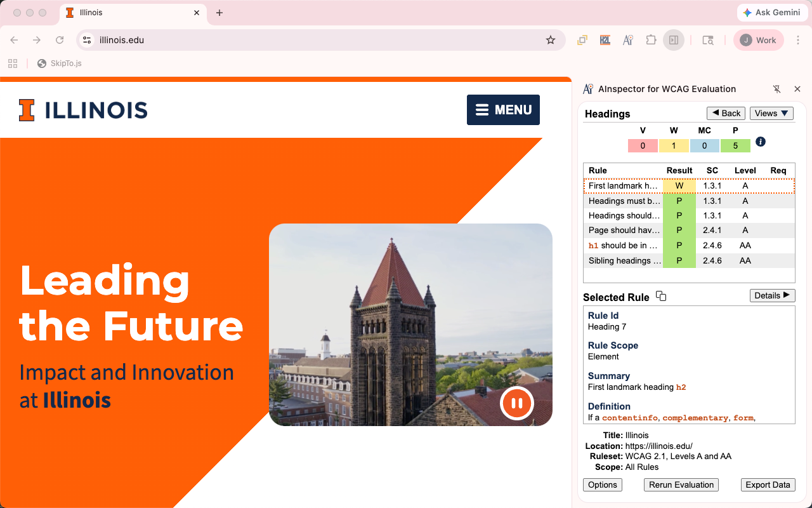Open the AInspector extension icon in toolbar

[627, 40]
